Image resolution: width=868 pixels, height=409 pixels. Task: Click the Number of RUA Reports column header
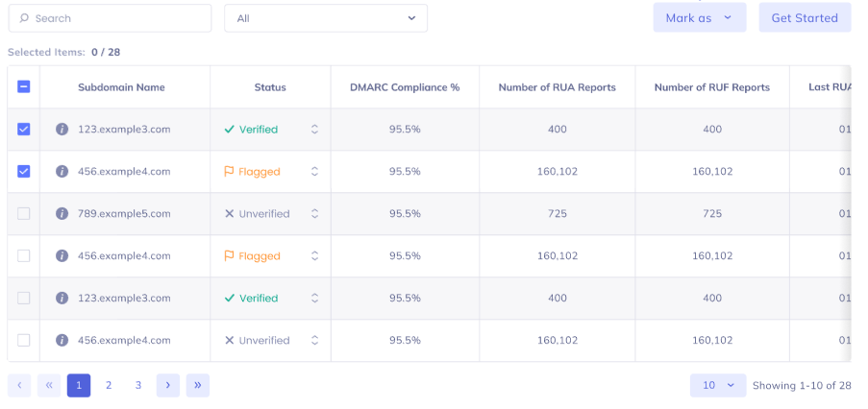pos(557,87)
